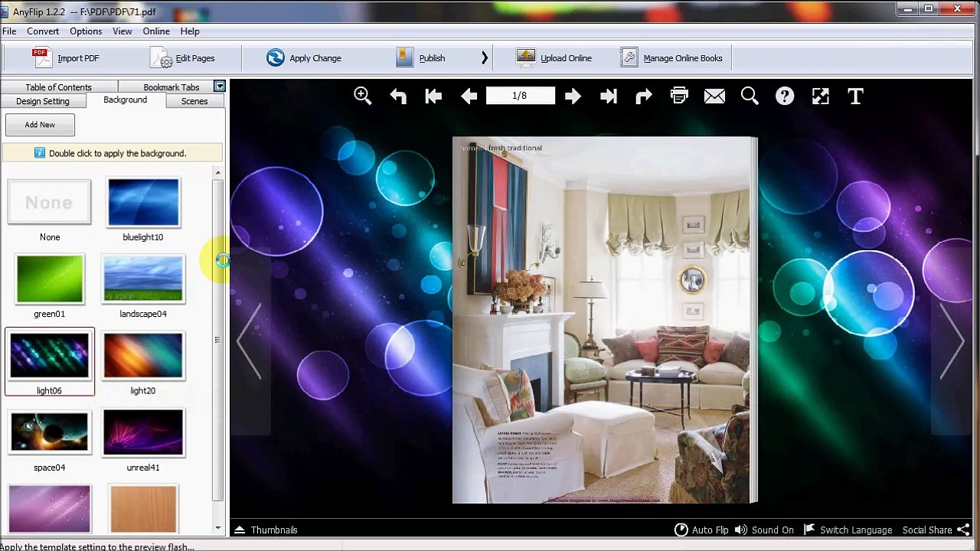Click Import PDF toolbar button
The width and height of the screenshot is (980, 551).
tap(66, 58)
